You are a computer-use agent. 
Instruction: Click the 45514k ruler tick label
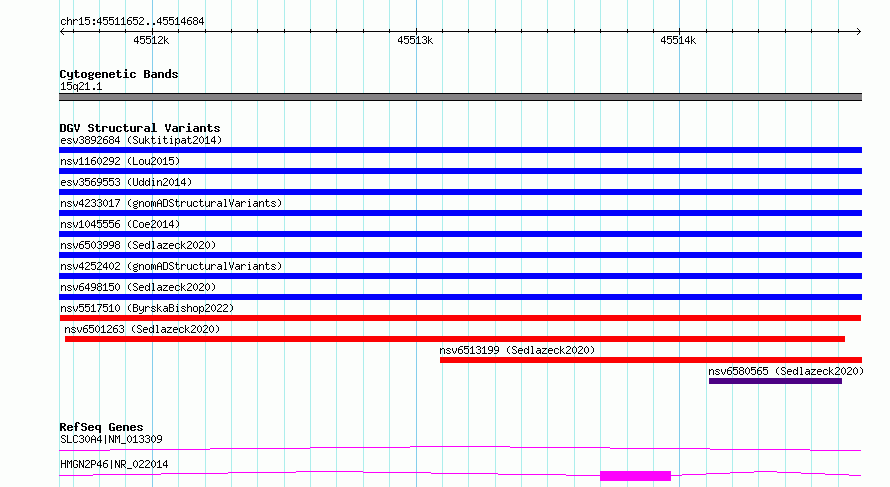coord(678,40)
